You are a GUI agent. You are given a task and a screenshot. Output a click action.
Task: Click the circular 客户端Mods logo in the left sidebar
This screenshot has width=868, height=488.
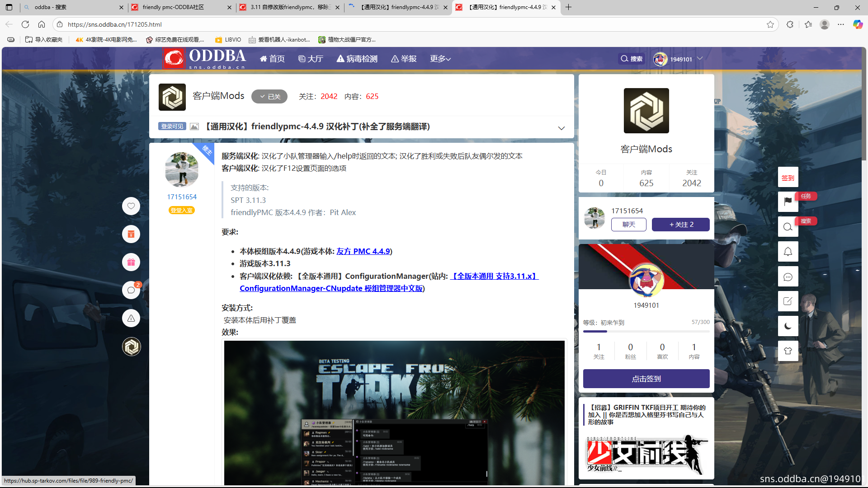[x=131, y=347]
